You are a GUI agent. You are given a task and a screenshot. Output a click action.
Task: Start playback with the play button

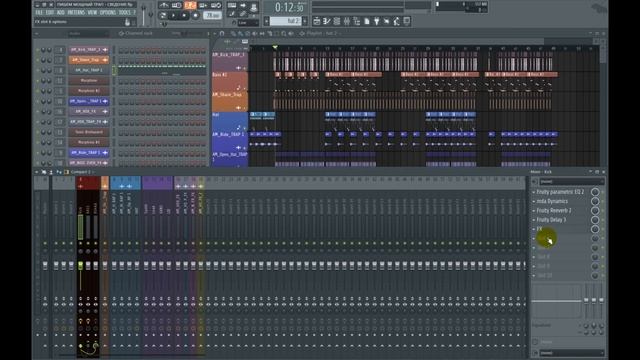point(173,16)
